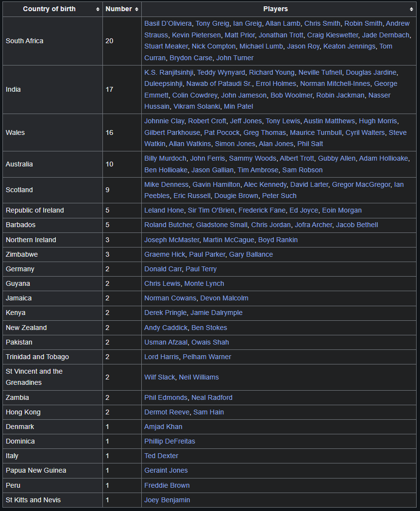This screenshot has width=420, height=511.
Task: Select the India country cell
Action: tap(52, 89)
